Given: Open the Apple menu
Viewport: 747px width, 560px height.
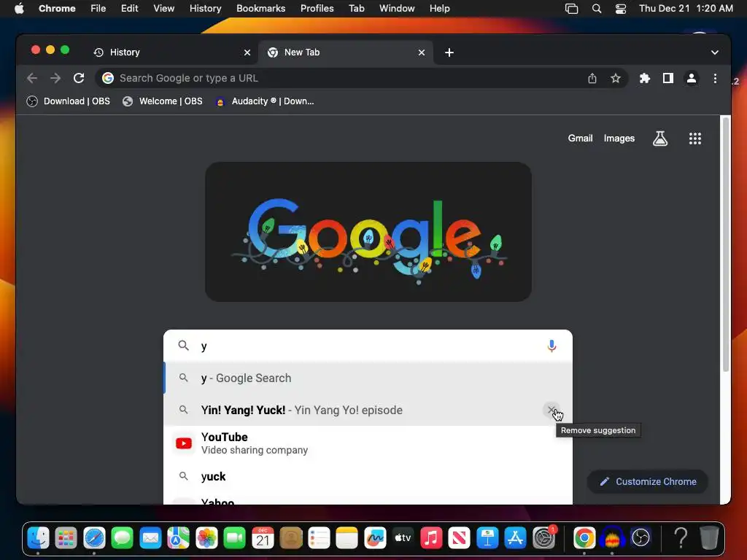Looking at the screenshot, I should [19, 9].
